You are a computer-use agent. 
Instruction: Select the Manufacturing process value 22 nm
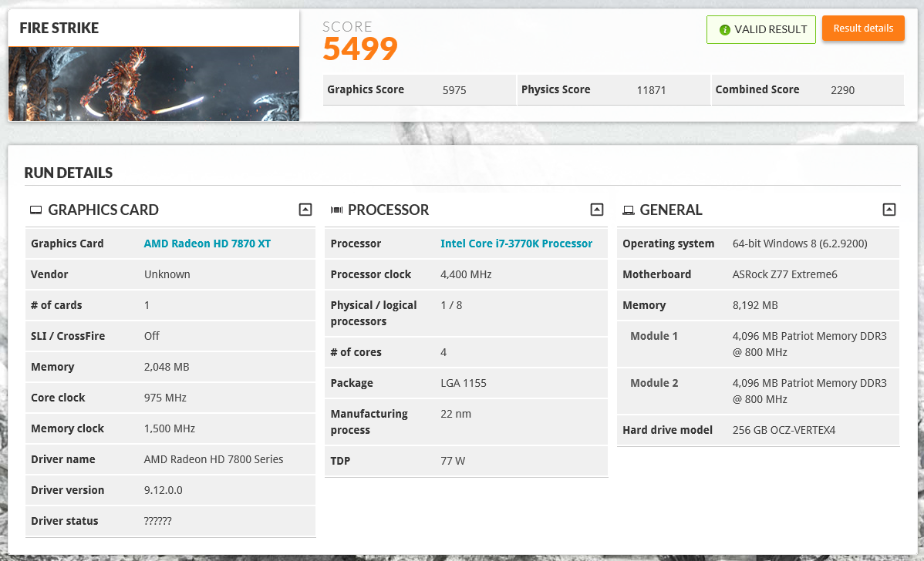(456, 414)
